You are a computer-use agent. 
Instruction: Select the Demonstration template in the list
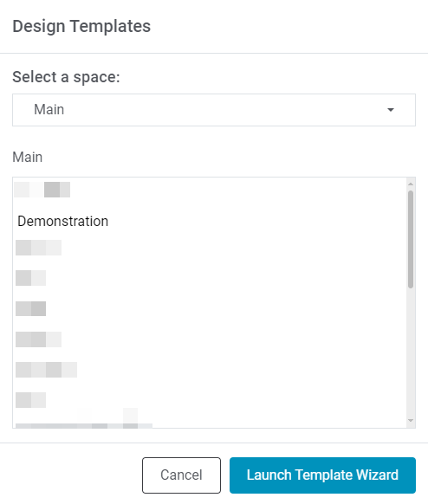62,221
